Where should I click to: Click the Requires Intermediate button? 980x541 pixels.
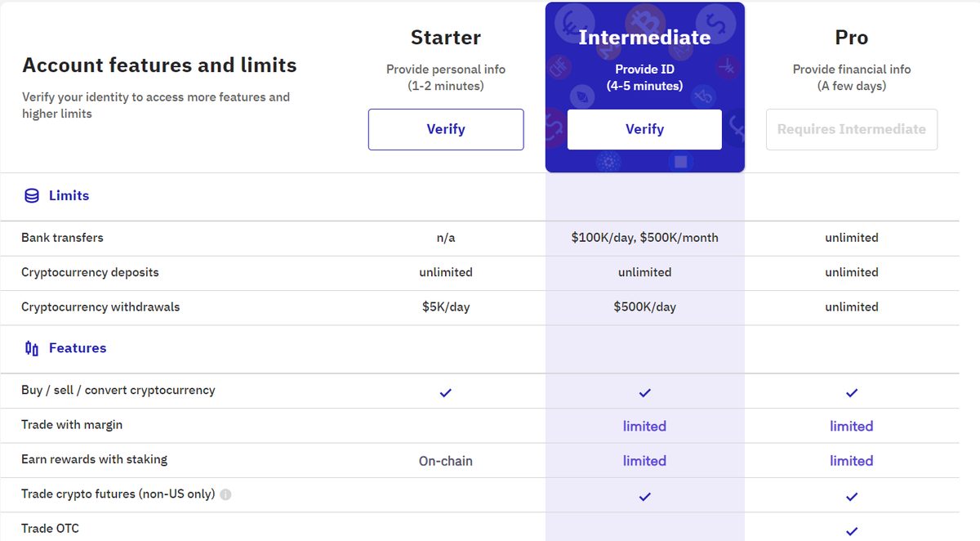[x=852, y=129]
